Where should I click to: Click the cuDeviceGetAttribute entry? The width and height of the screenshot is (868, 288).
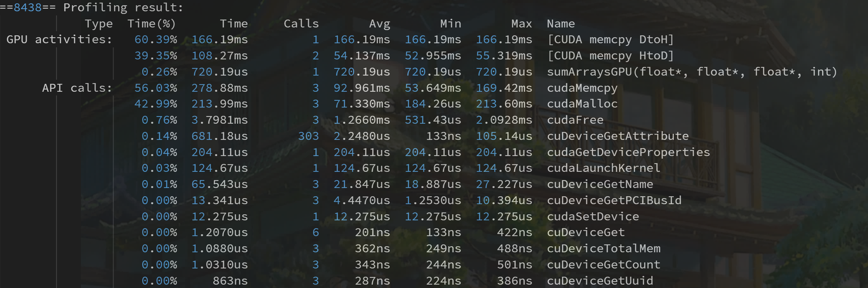618,136
